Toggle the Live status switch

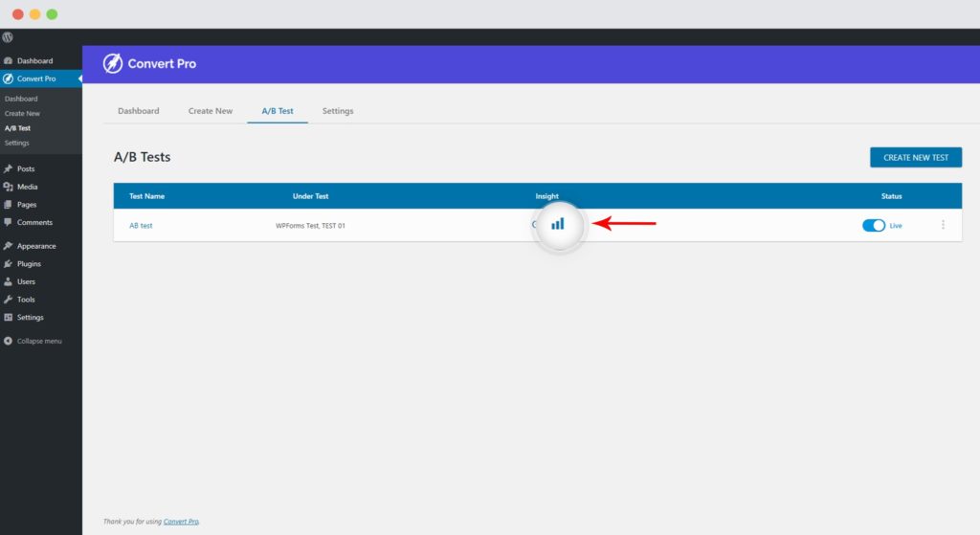coord(874,226)
